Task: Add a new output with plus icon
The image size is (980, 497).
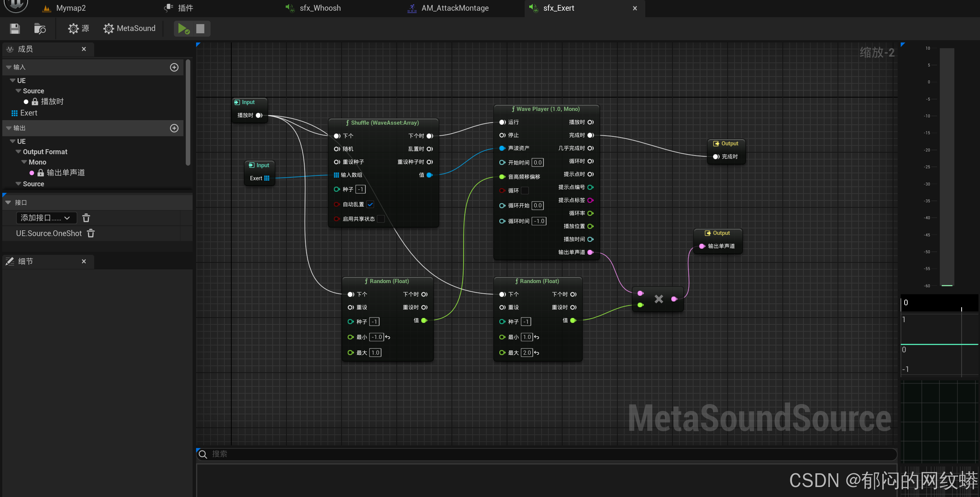Action: point(174,128)
